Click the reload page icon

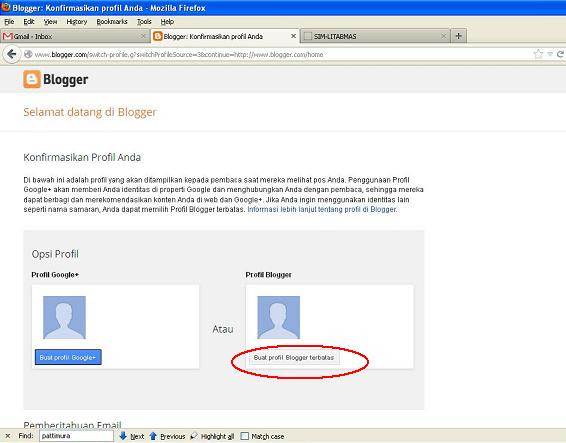tap(560, 55)
